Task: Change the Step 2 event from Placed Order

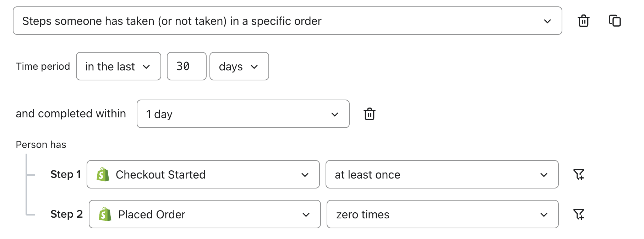Action: click(x=204, y=214)
